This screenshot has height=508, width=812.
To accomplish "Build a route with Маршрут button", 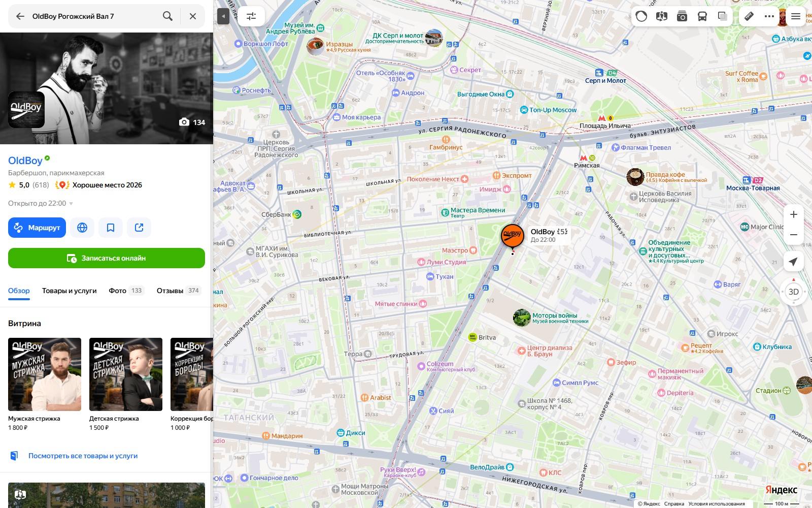I will click(x=37, y=228).
